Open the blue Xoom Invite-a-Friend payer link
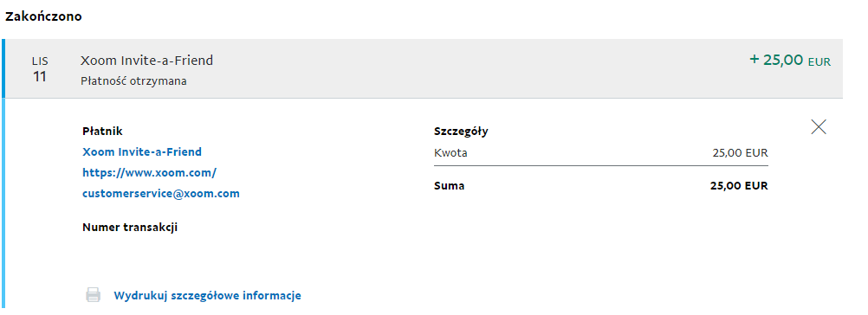Viewport: 868px width, 315px height. point(142,152)
